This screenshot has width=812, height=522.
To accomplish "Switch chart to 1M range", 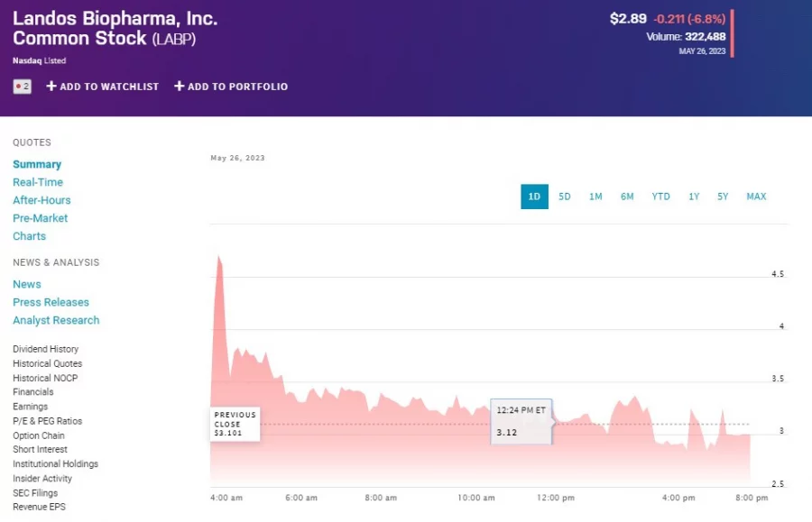I will tap(595, 197).
